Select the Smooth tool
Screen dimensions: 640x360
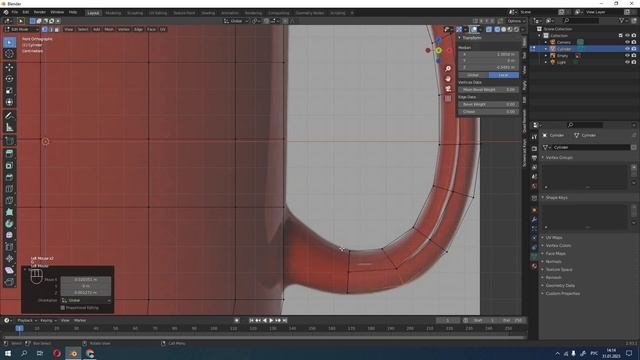coord(9,236)
